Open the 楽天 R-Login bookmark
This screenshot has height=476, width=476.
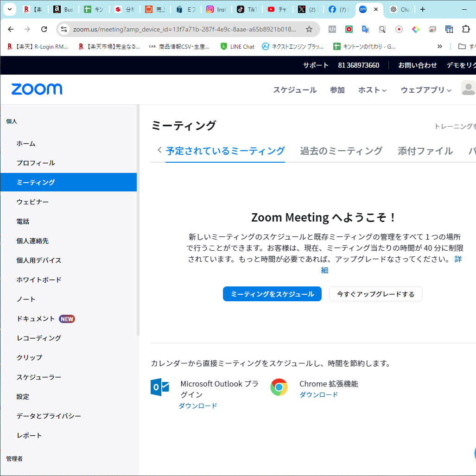pyautogui.click(x=38, y=46)
